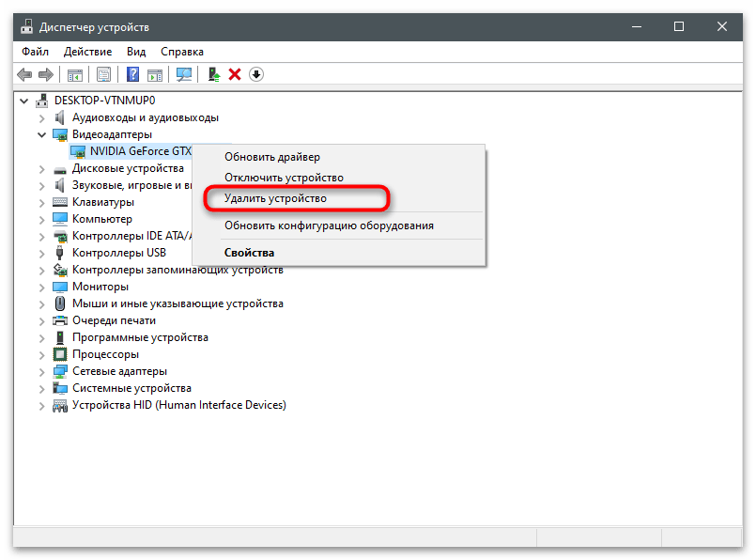
Task: Open the Файл menu
Action: (x=35, y=52)
